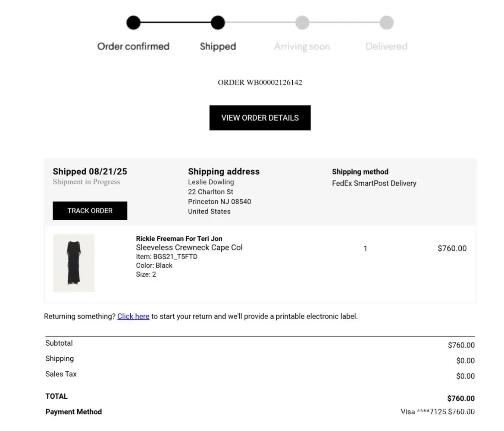
Task: Click the Sleeveless Crewneck Cape Col product name
Action: 189,247
